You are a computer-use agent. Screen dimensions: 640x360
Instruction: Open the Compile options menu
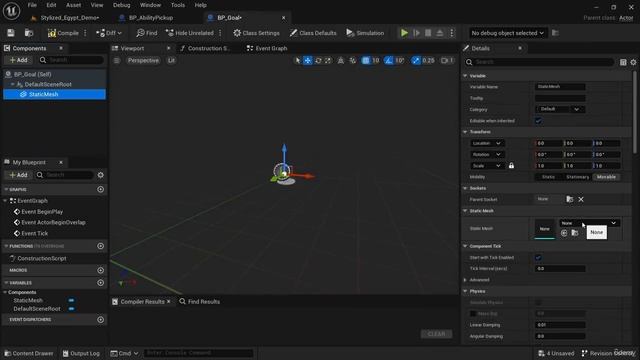[x=85, y=33]
